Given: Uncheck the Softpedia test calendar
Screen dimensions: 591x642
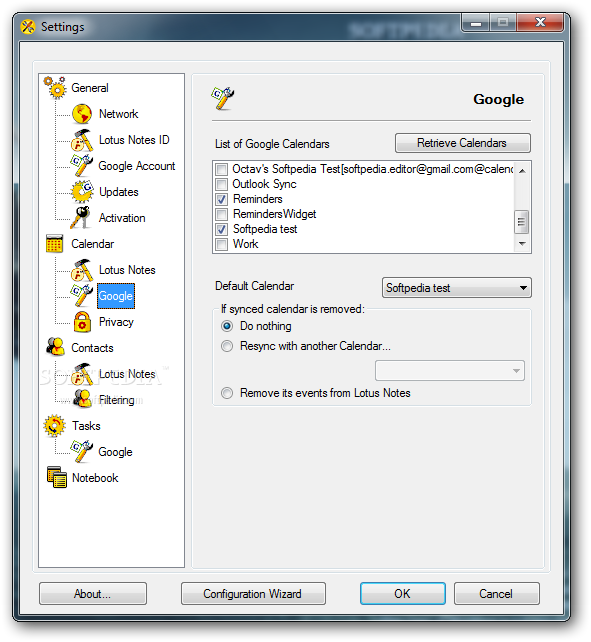Looking at the screenshot, I should pyautogui.click(x=222, y=229).
